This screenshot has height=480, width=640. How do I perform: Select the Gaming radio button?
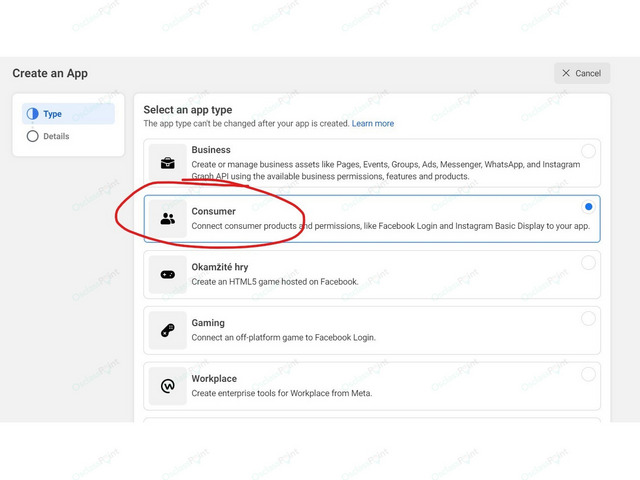(x=588, y=318)
